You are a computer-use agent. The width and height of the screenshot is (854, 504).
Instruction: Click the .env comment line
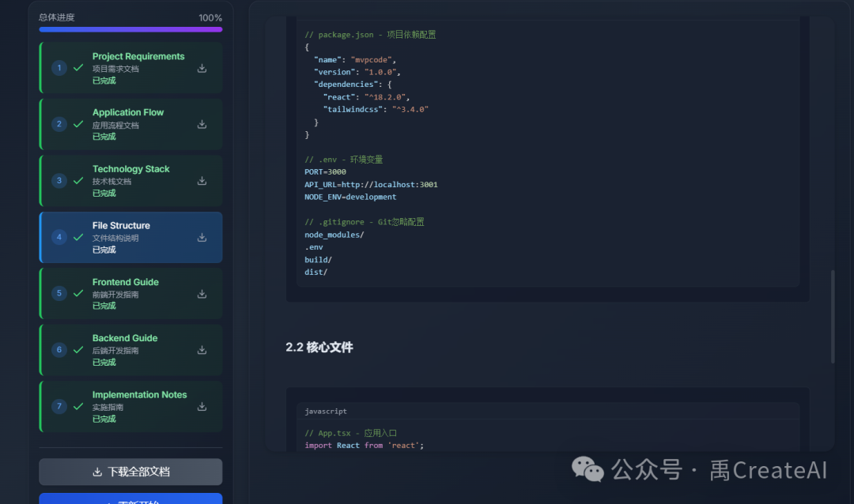click(344, 160)
